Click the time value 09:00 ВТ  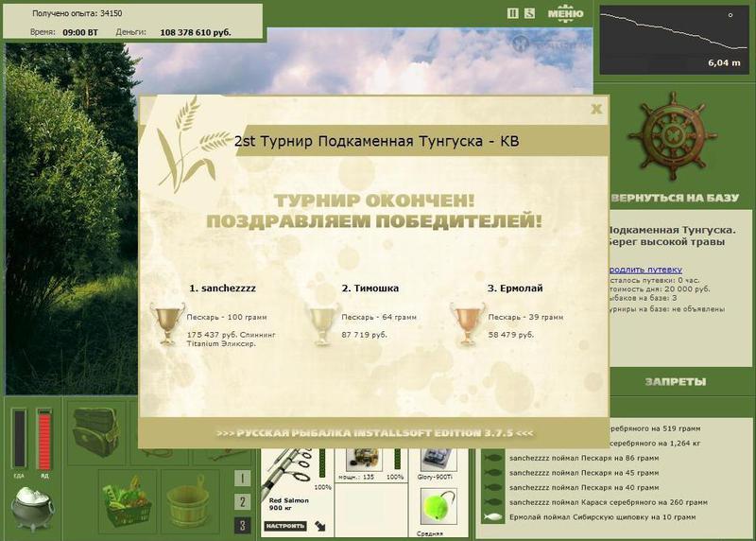(80, 32)
